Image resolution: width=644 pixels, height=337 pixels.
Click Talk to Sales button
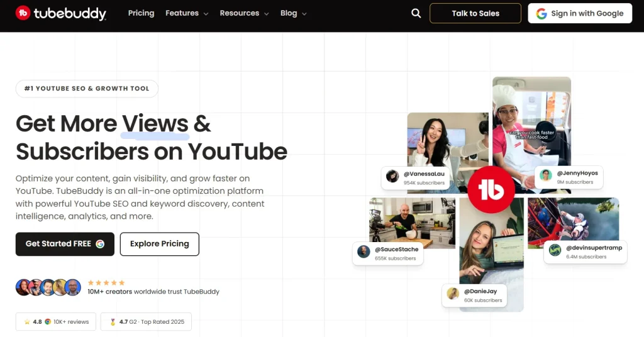pos(475,13)
